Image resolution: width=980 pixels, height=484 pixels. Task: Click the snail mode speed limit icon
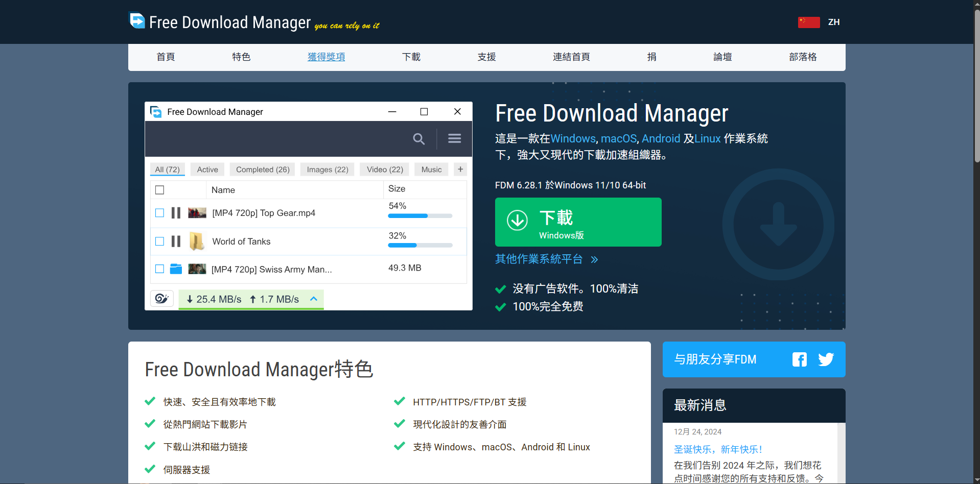coord(162,299)
